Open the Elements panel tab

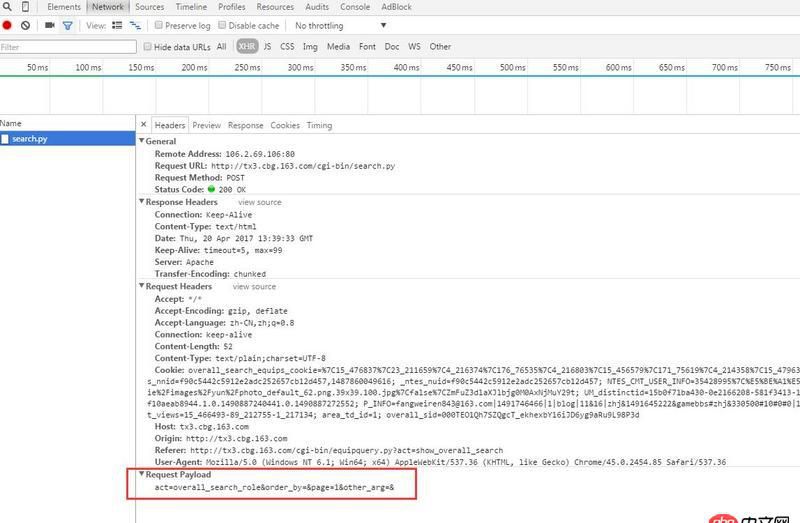point(64,7)
